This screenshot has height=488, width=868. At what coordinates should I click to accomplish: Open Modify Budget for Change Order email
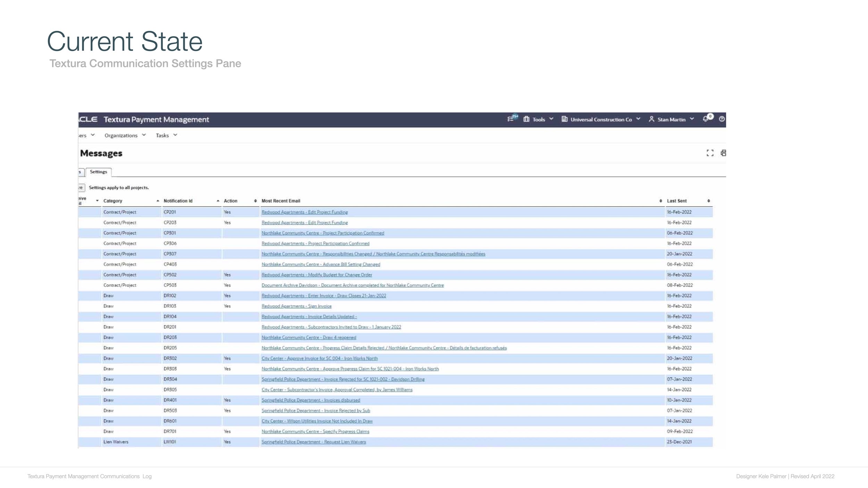(317, 275)
